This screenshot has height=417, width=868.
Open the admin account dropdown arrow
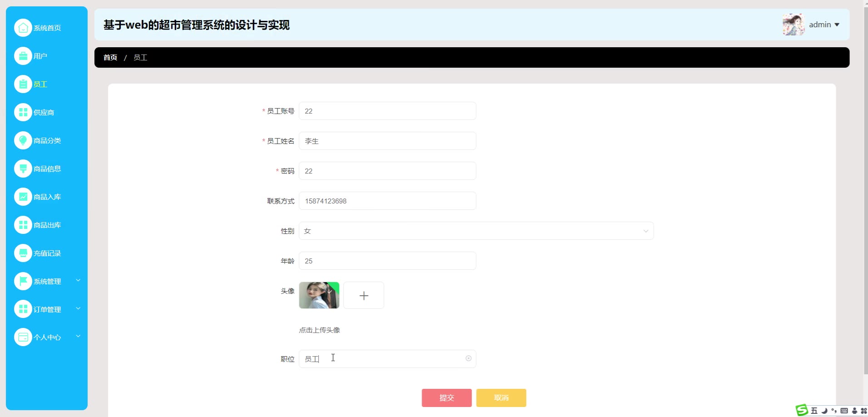click(x=837, y=25)
